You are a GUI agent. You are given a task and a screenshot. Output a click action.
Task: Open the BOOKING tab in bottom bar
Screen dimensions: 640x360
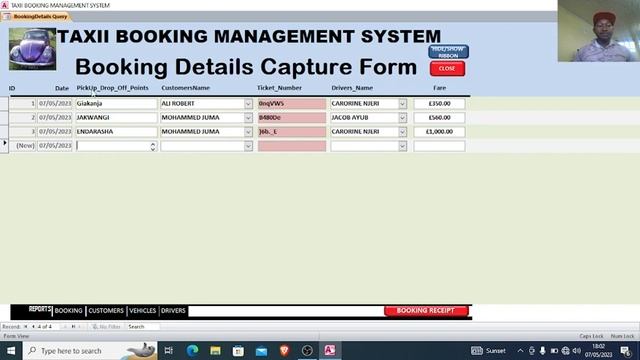[69, 311]
